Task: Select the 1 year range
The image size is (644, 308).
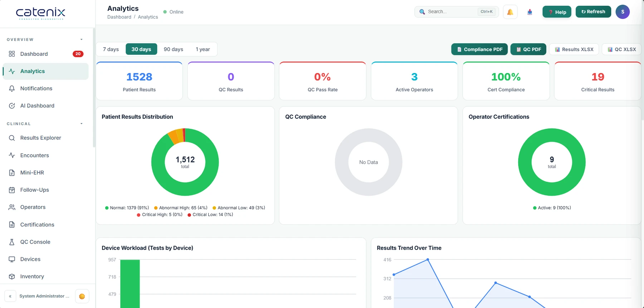Action: coord(203,49)
